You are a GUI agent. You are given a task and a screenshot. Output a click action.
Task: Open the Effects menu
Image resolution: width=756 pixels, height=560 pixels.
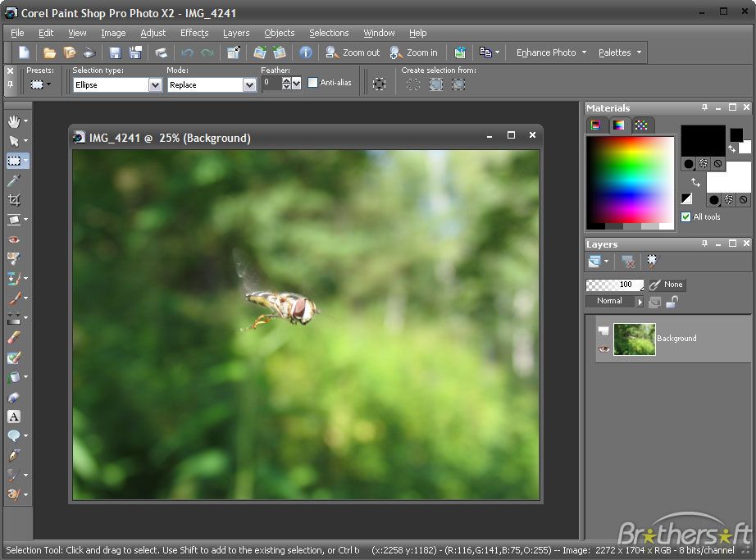(x=194, y=33)
